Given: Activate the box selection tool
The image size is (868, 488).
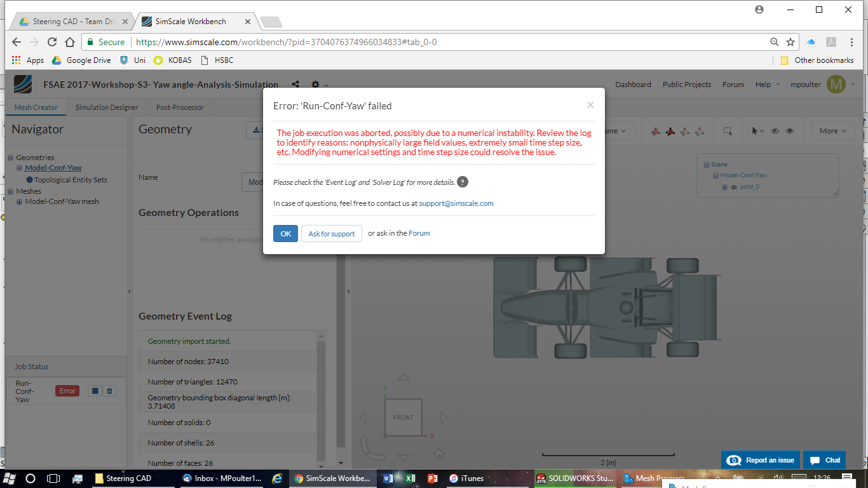Looking at the screenshot, I should click(x=728, y=131).
